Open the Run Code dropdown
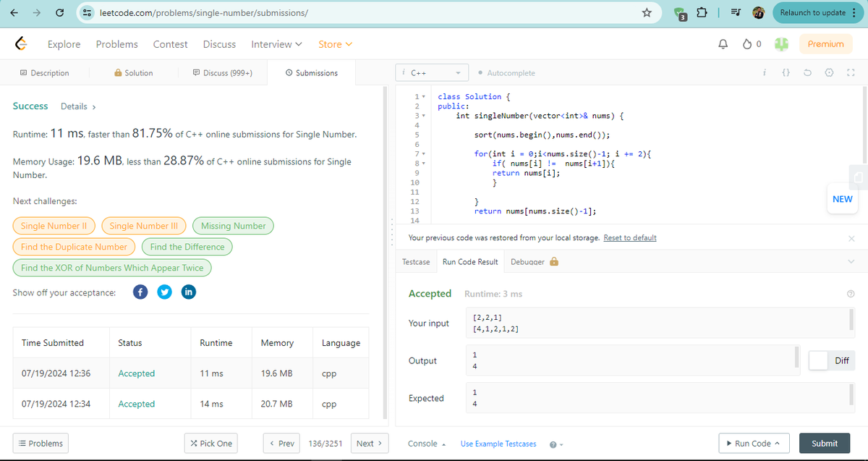Screen dimensions: 868x461 [x=753, y=444]
